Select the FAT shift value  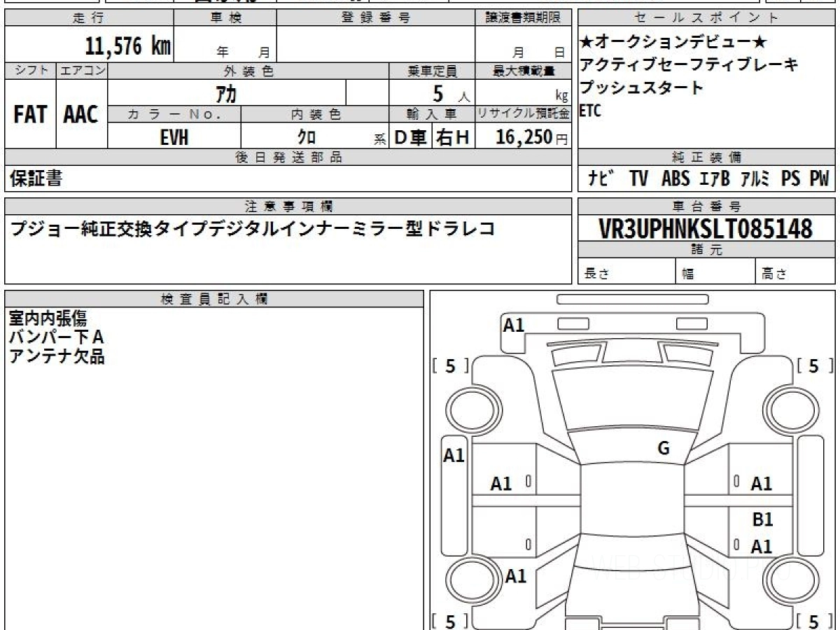(x=30, y=114)
